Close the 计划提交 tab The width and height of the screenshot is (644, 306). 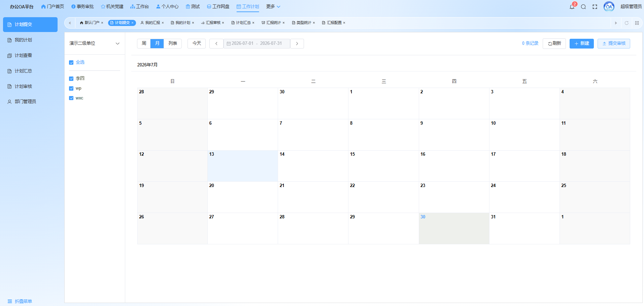click(132, 23)
